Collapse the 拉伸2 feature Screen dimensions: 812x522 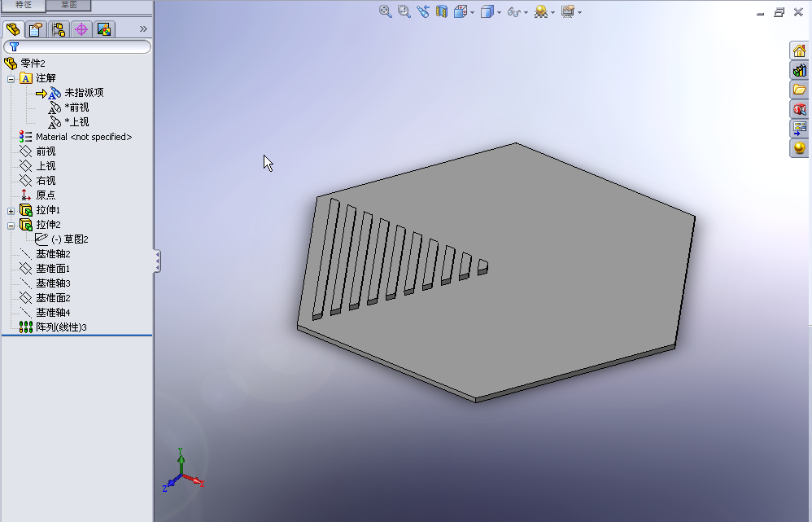[11, 226]
